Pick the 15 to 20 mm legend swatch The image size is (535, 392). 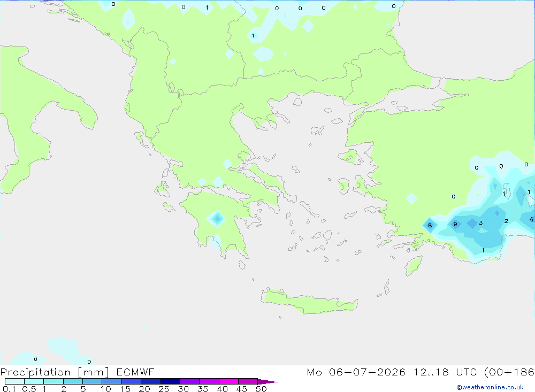click(x=131, y=381)
